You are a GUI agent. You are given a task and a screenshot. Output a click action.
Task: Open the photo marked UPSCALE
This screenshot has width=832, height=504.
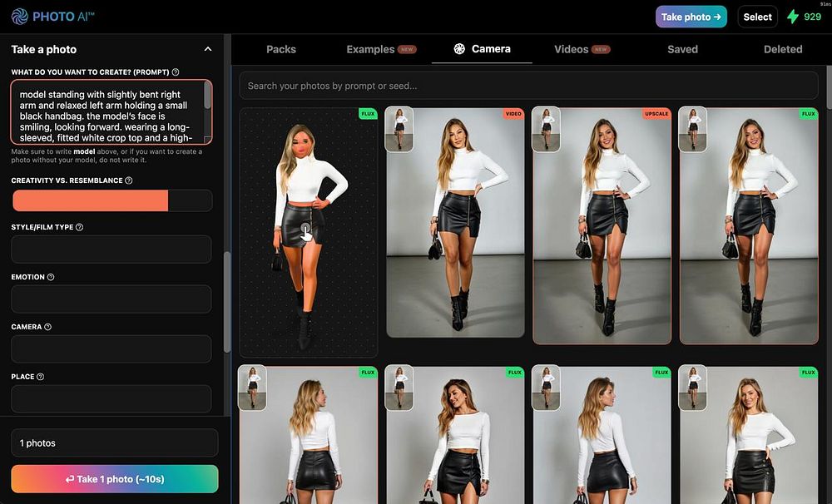(602, 225)
